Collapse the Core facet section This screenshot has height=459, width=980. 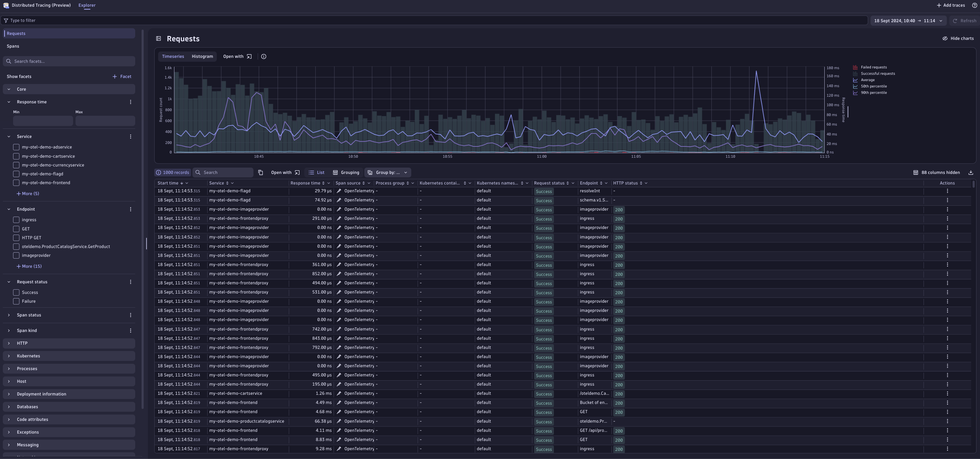(x=8, y=89)
